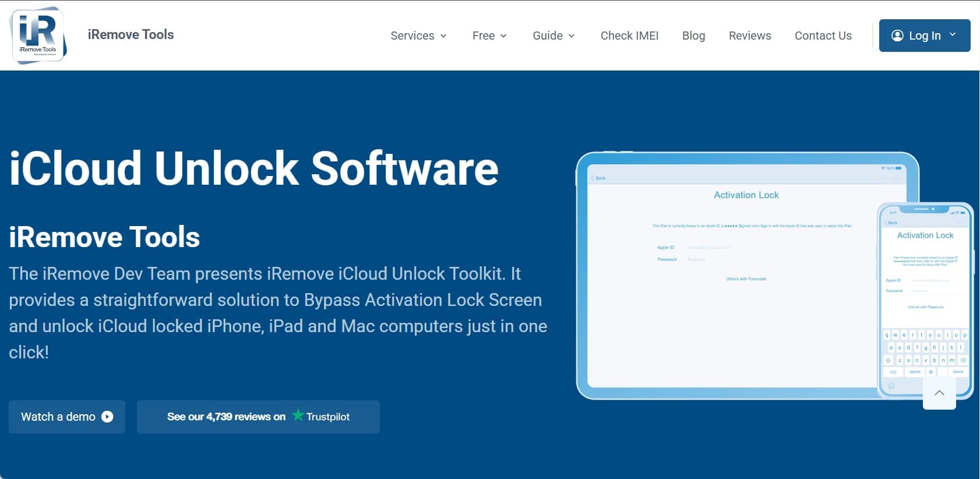This screenshot has height=479, width=980.
Task: Click the iRemove Tools logo icon
Action: (38, 35)
